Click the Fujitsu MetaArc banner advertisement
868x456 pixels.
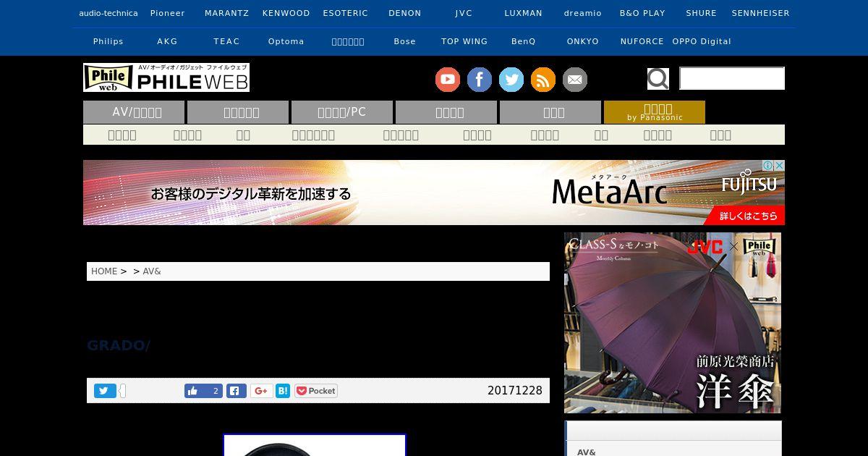coord(434,193)
